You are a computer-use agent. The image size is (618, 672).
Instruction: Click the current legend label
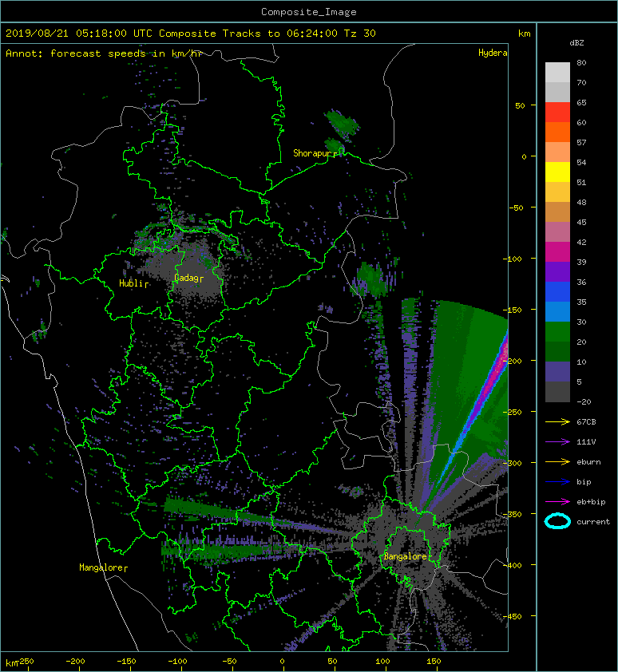click(593, 522)
